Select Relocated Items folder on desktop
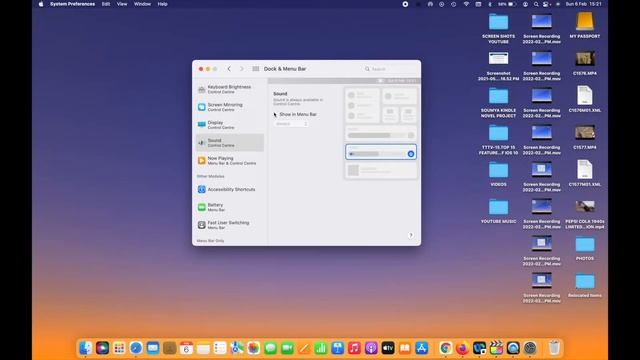This screenshot has height=360, width=640. point(584,285)
